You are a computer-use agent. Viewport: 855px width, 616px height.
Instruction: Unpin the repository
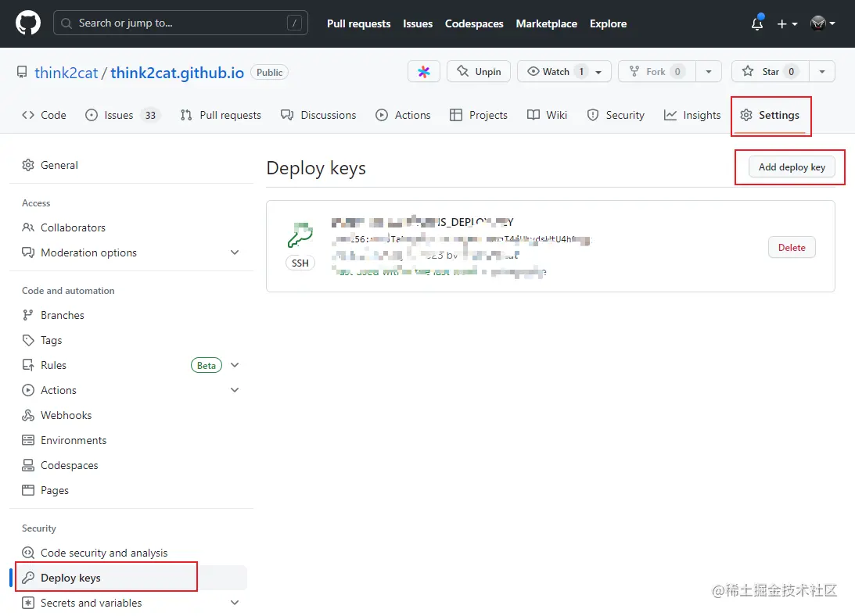point(478,71)
